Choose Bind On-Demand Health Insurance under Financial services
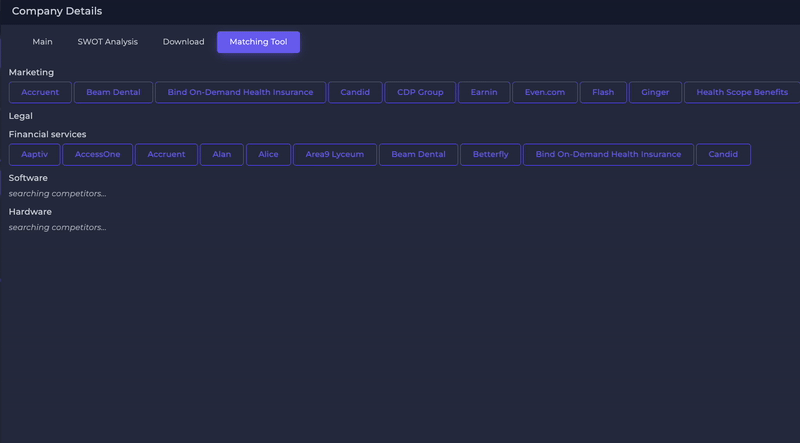This screenshot has width=800, height=443. (x=608, y=154)
